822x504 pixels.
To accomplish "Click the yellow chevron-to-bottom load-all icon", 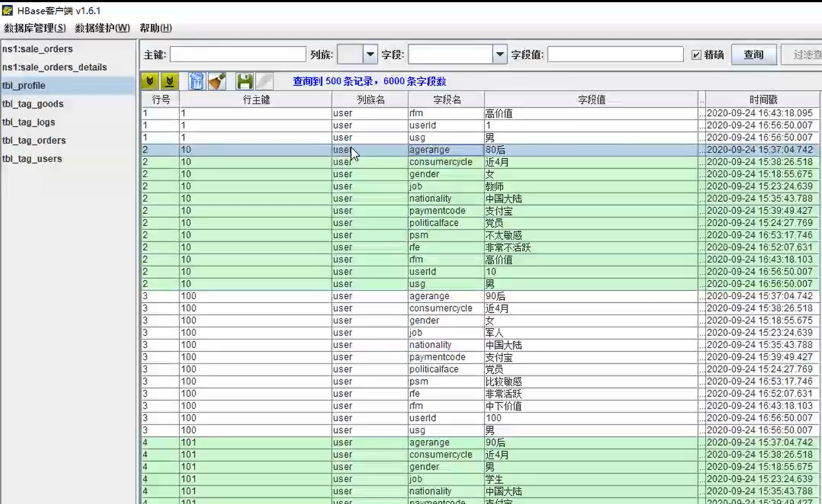I will (x=170, y=81).
